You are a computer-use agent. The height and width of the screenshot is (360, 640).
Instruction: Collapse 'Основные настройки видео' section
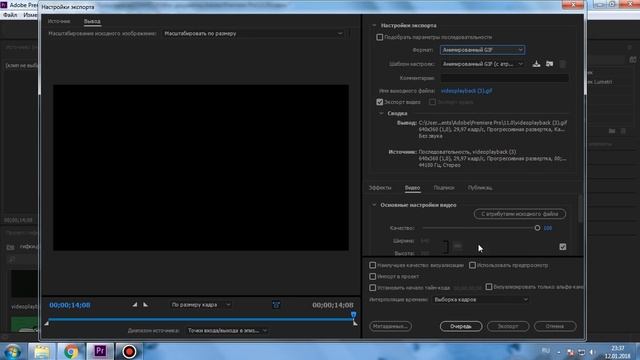pyautogui.click(x=374, y=205)
